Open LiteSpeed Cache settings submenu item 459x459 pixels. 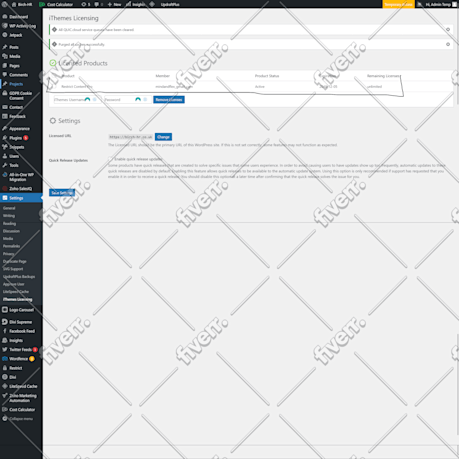pyautogui.click(x=16, y=292)
